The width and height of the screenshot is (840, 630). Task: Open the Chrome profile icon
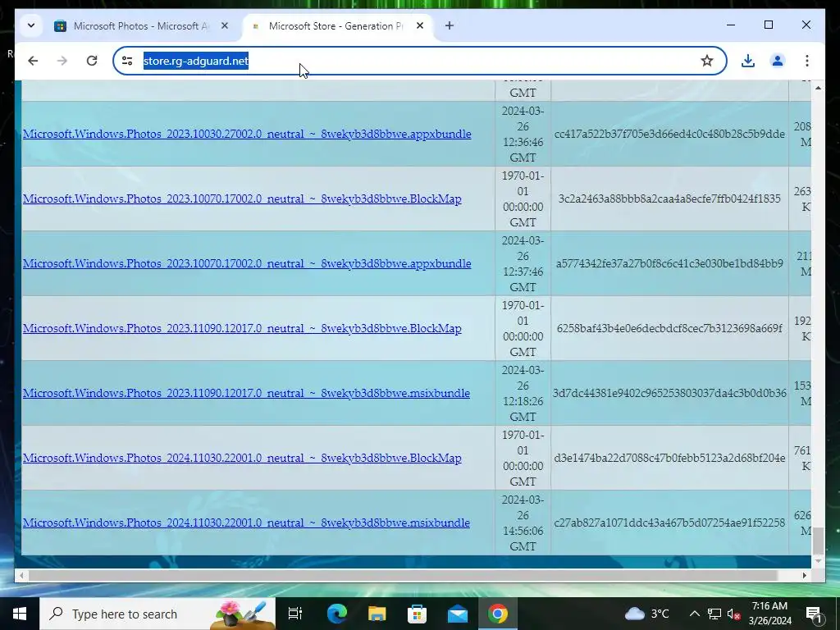[778, 61]
